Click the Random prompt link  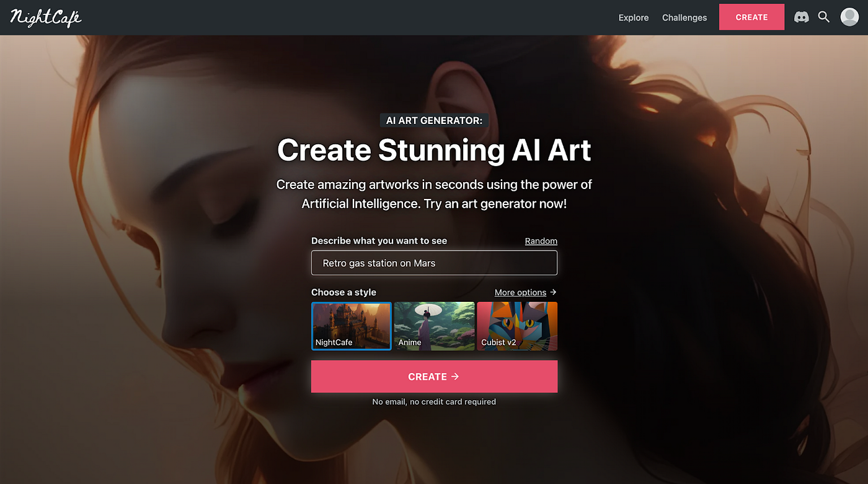(541, 240)
